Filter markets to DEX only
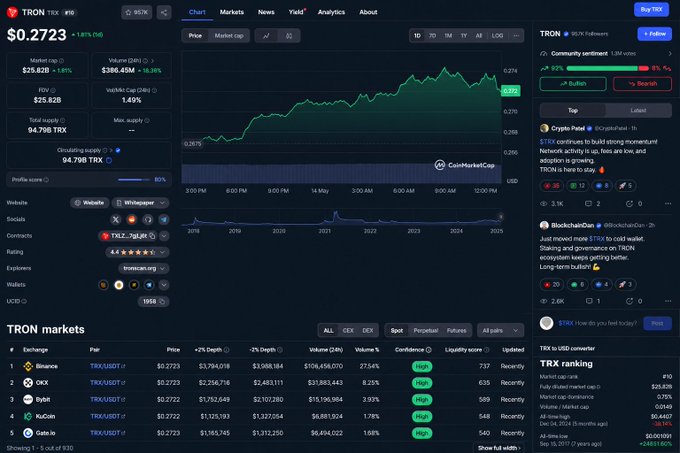This screenshot has width=680, height=453. [368, 330]
